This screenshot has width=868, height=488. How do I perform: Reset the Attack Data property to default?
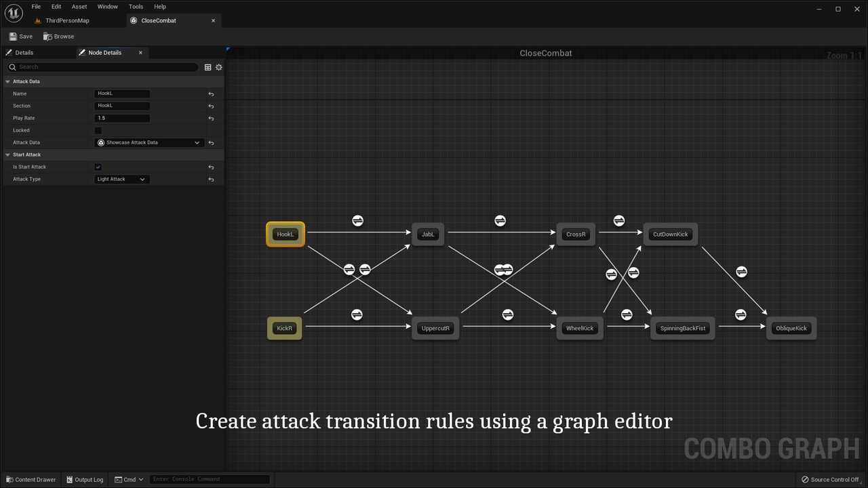211,143
